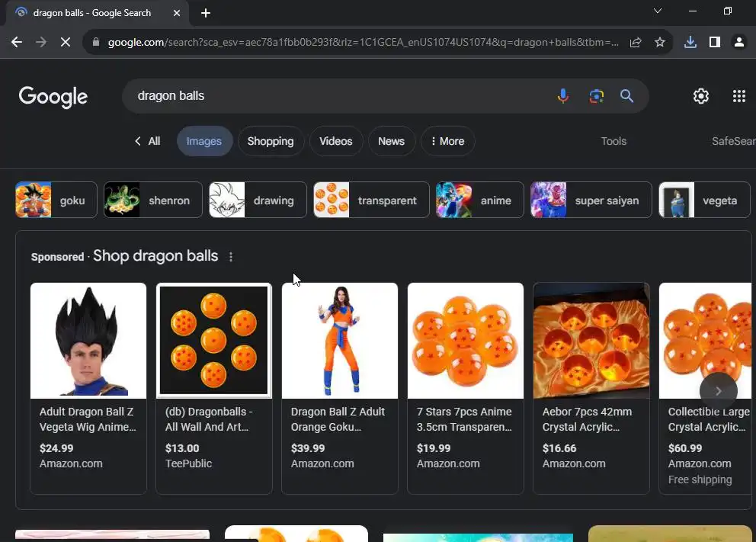This screenshot has width=756, height=542.
Task: Go back to All results
Action: pyautogui.click(x=147, y=141)
